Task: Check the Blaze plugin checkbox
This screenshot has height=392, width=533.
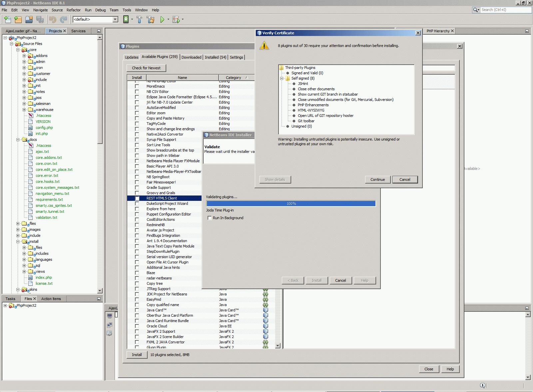Action: pyautogui.click(x=137, y=273)
